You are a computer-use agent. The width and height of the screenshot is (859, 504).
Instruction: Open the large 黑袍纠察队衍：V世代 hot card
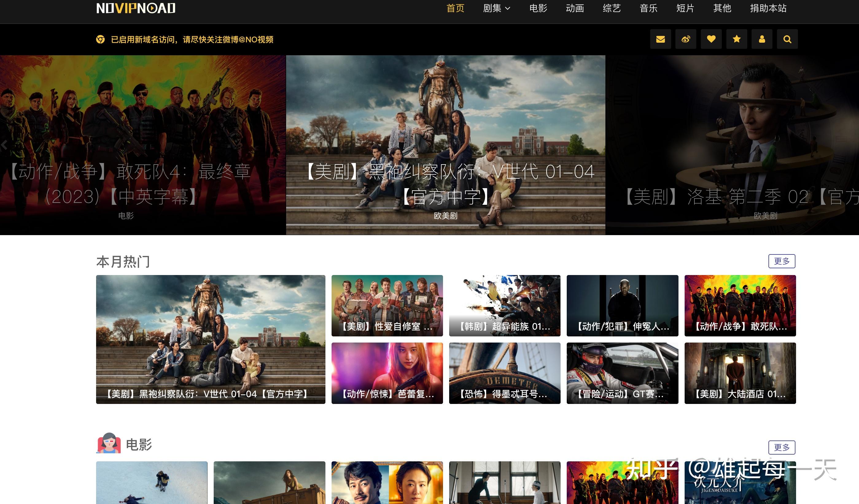211,339
